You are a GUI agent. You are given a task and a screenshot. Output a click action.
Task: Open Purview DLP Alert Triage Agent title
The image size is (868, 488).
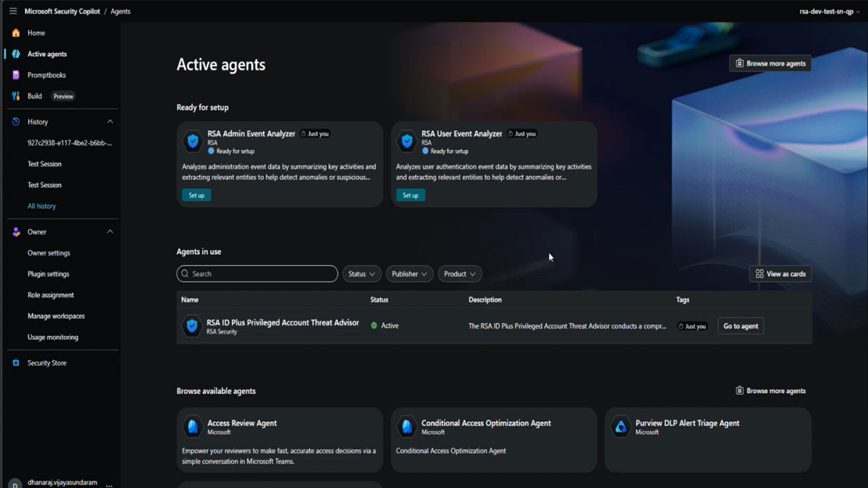coord(687,423)
